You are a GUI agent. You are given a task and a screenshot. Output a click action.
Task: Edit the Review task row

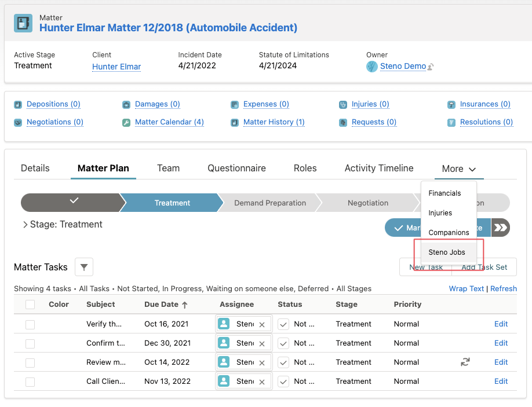[501, 362]
